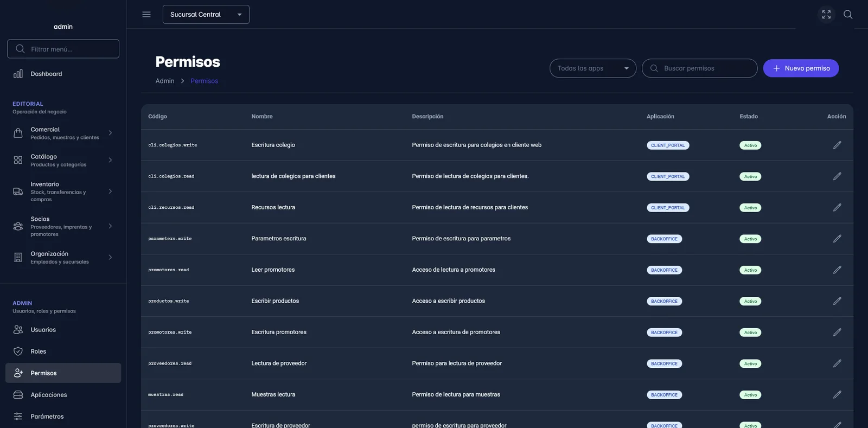Click the Código column header
This screenshot has height=428, width=868.
point(157,117)
